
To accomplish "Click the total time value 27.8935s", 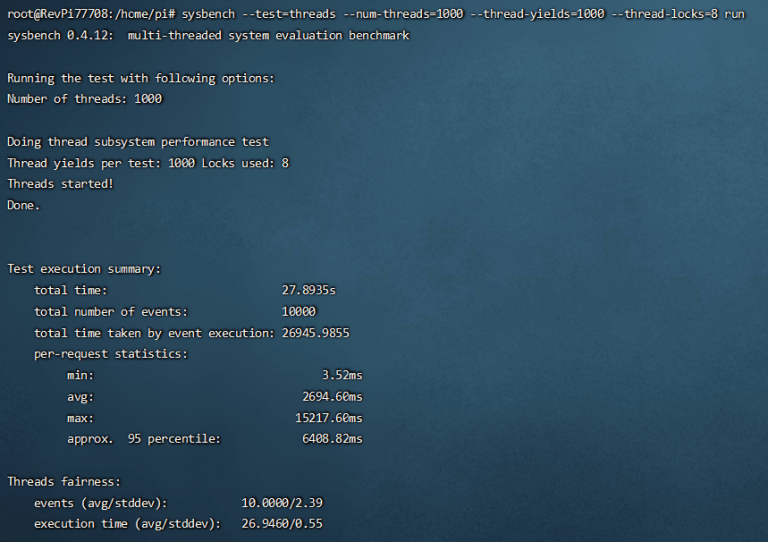I will [308, 290].
